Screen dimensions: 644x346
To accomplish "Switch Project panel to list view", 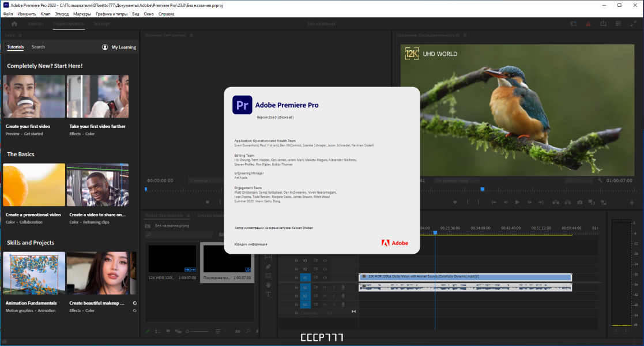I will (158, 331).
